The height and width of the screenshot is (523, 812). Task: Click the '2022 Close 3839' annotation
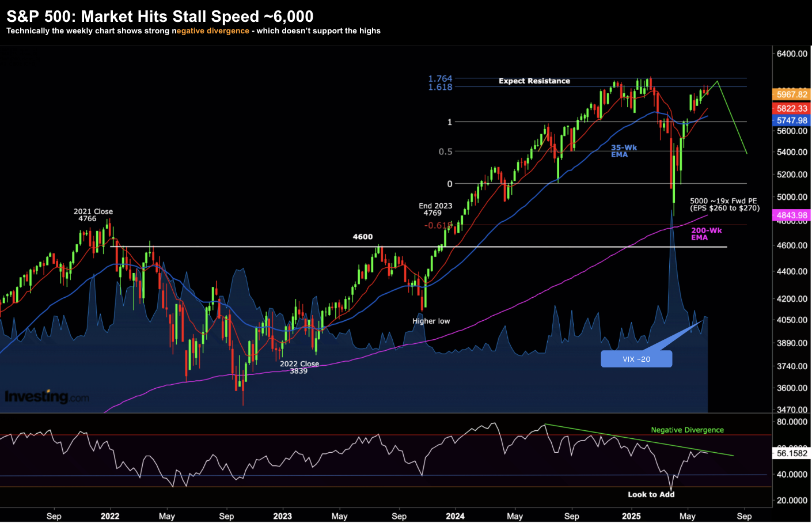299,367
